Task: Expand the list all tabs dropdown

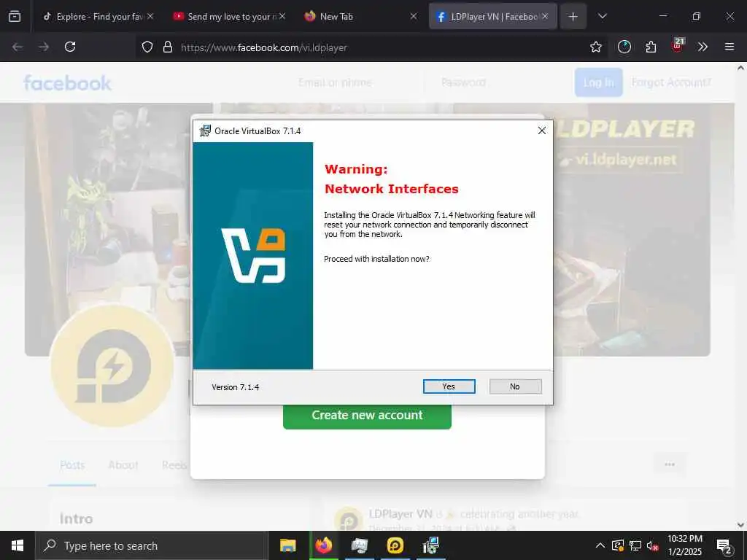Action: point(602,16)
